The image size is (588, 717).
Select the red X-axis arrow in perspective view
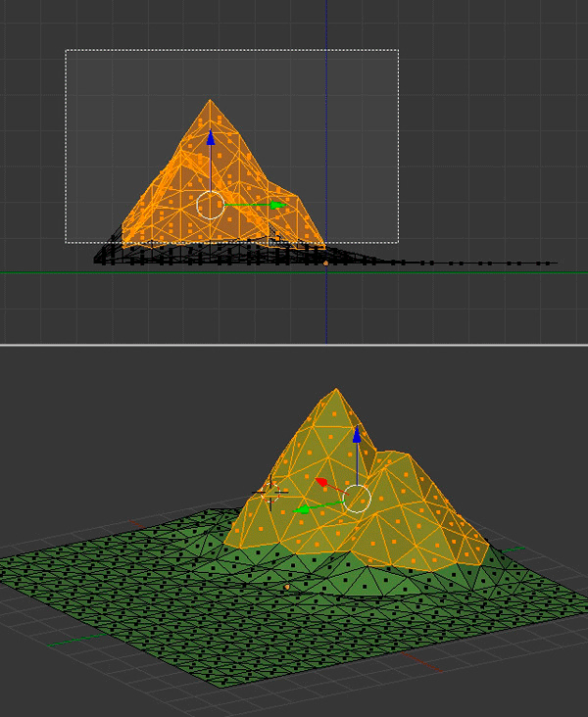tap(321, 482)
